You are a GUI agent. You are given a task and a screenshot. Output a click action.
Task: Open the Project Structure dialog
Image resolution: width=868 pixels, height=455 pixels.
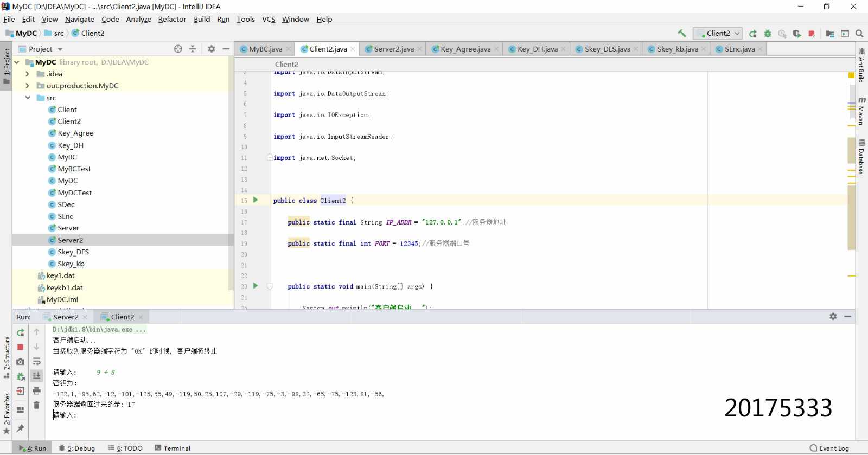(x=830, y=34)
